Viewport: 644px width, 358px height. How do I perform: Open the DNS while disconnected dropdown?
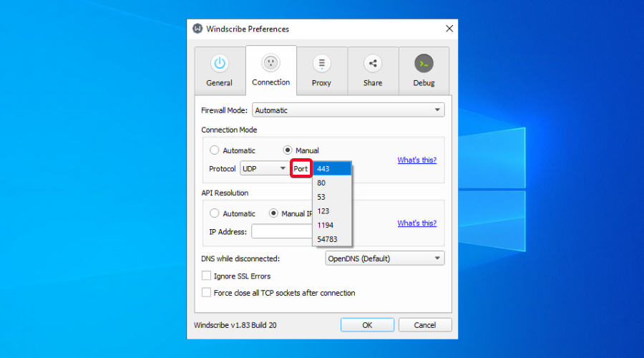tap(385, 258)
